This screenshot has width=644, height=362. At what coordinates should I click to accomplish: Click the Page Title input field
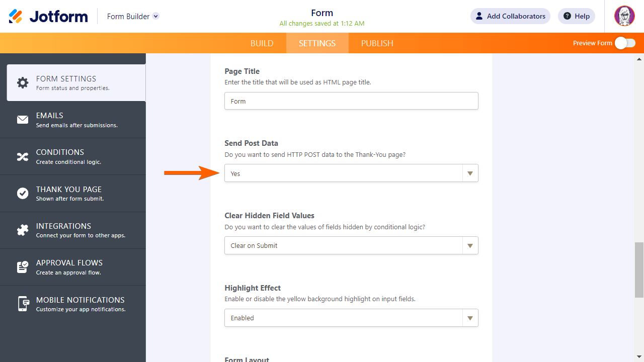click(x=351, y=101)
